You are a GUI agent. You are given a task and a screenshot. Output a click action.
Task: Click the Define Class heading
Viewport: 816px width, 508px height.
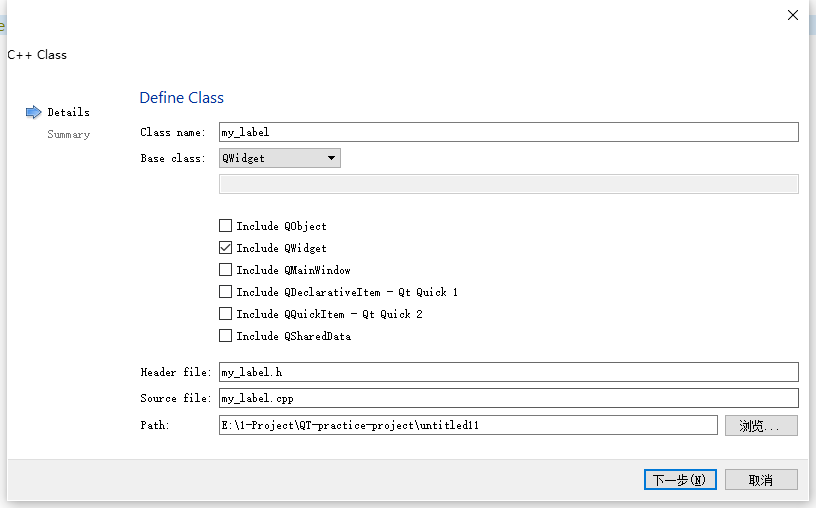tap(181, 98)
